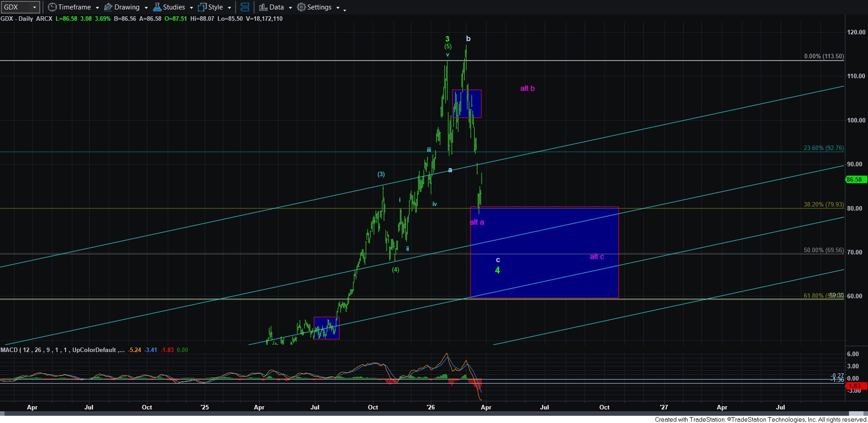This screenshot has width=868, height=423.
Task: Click the Timeframe clock icon
Action: [52, 7]
